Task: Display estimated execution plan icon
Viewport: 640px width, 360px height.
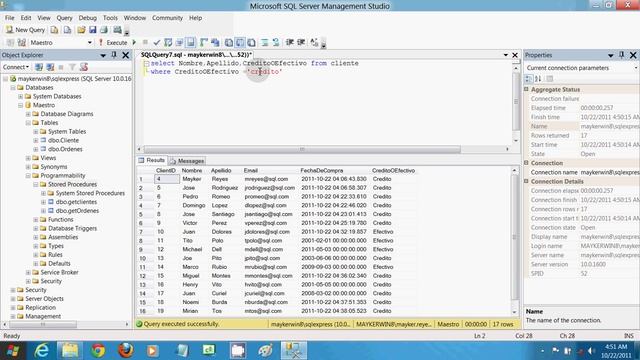Action: [168, 42]
